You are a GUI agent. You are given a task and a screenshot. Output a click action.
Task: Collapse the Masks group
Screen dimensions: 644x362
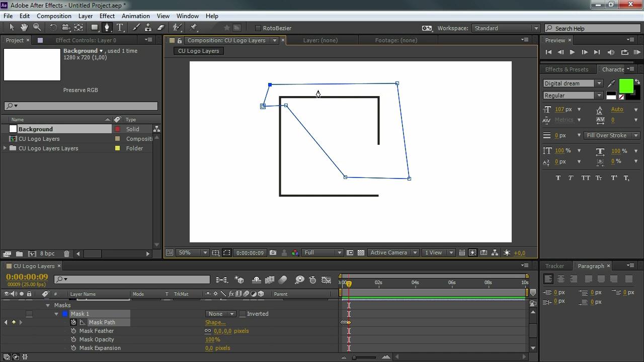[48, 305]
